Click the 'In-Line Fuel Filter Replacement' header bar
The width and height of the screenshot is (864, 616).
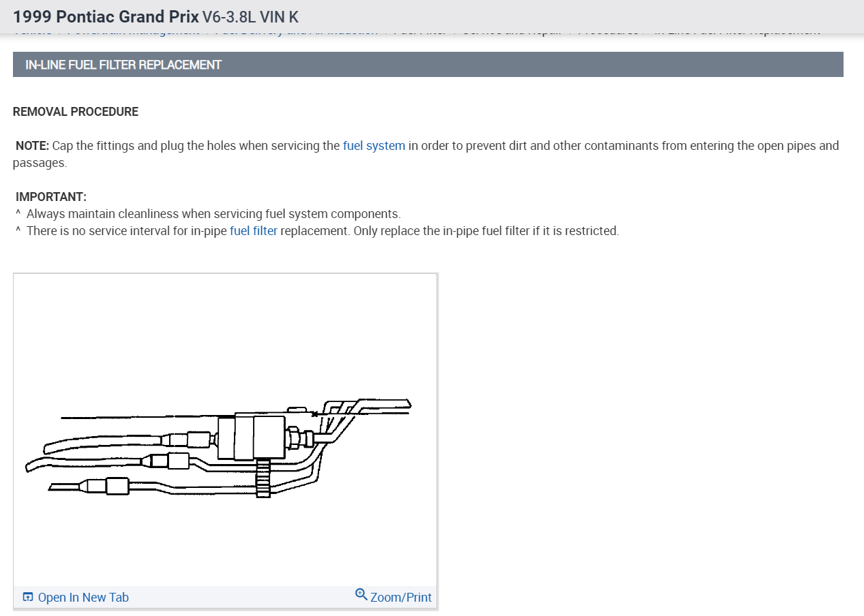point(428,65)
